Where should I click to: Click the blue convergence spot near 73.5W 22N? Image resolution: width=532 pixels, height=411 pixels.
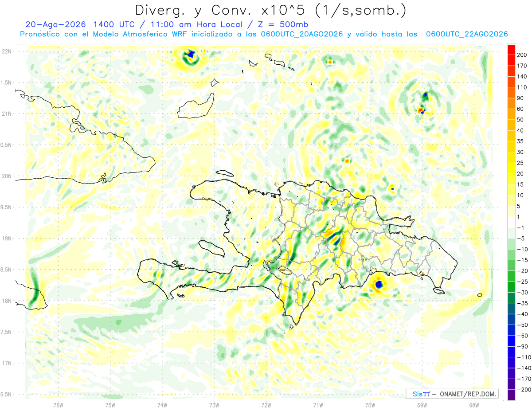[x=191, y=55]
